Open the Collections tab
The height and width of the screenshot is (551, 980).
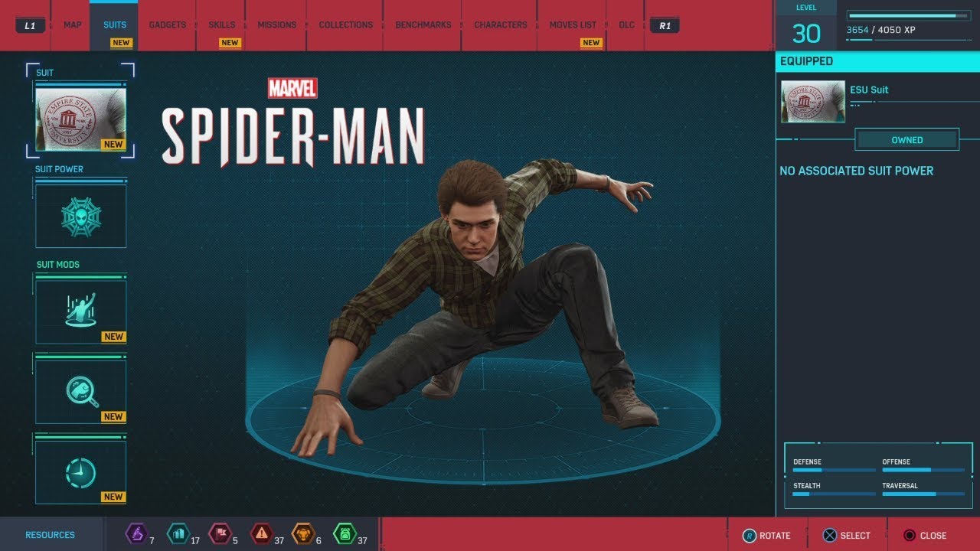[x=346, y=24]
